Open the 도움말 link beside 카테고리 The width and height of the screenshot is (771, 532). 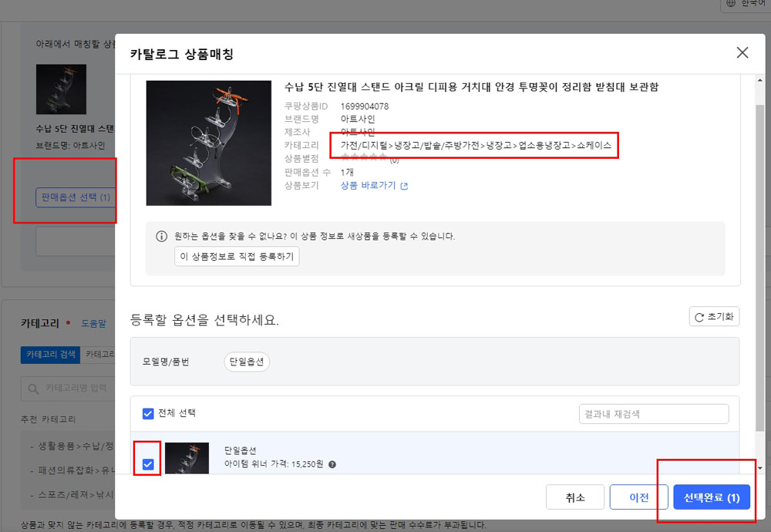point(93,323)
